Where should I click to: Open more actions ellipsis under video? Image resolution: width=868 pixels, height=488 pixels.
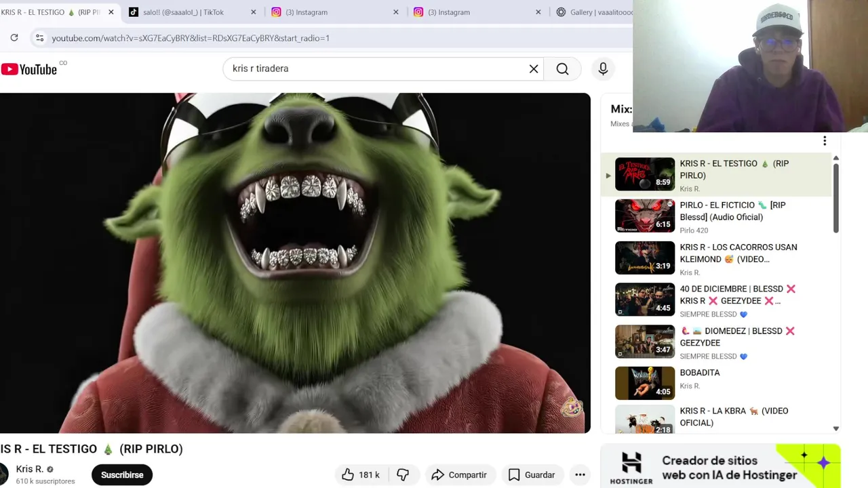[x=580, y=474]
